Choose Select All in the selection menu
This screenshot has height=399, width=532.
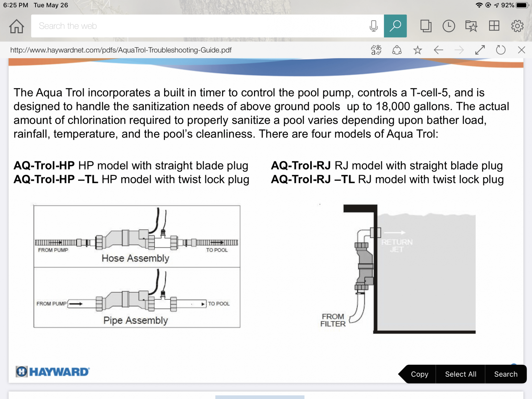460,374
